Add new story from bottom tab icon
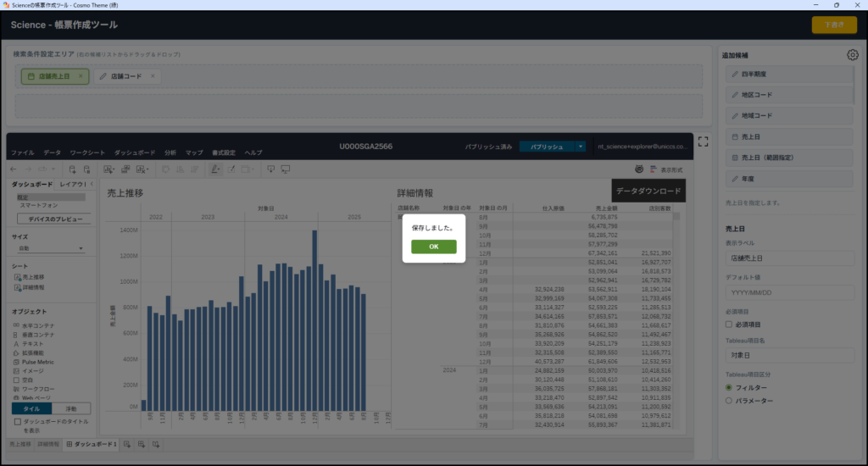The image size is (868, 466). pyautogui.click(x=156, y=445)
